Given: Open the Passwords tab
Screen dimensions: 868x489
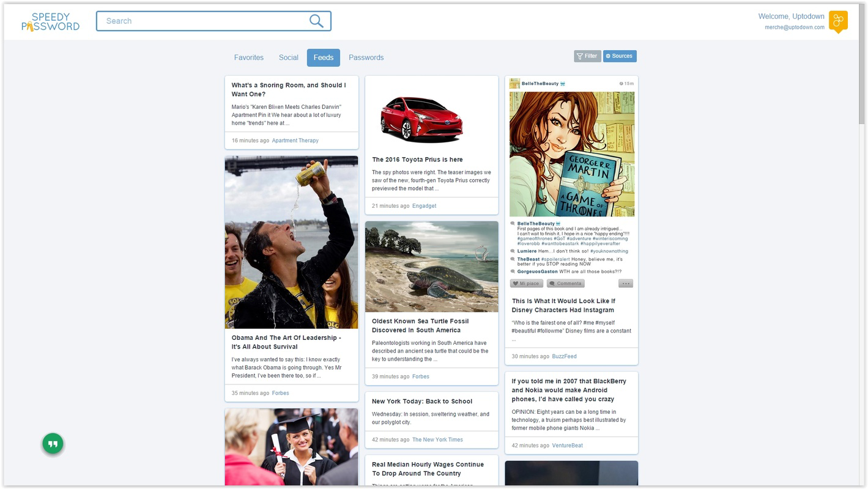Looking at the screenshot, I should pos(366,57).
